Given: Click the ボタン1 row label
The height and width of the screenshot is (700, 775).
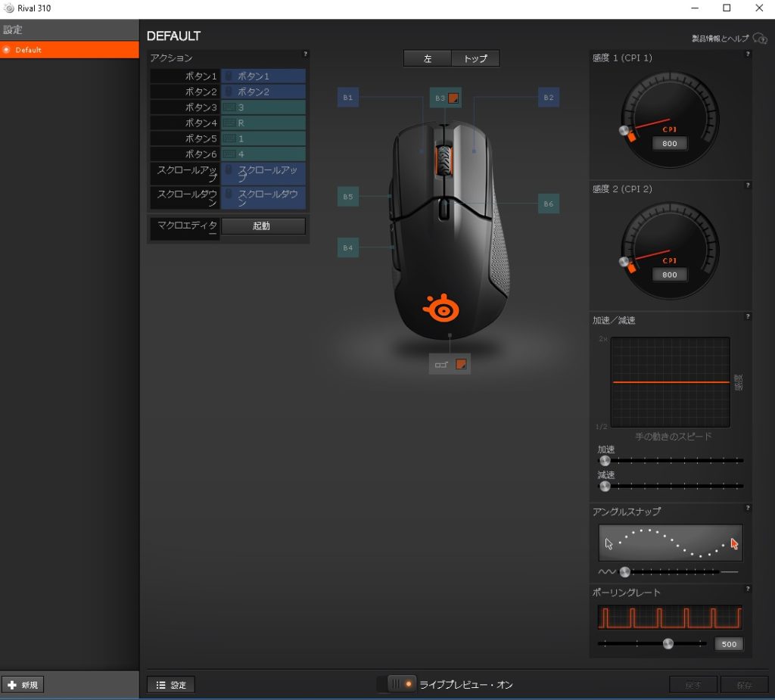Looking at the screenshot, I should [185, 76].
